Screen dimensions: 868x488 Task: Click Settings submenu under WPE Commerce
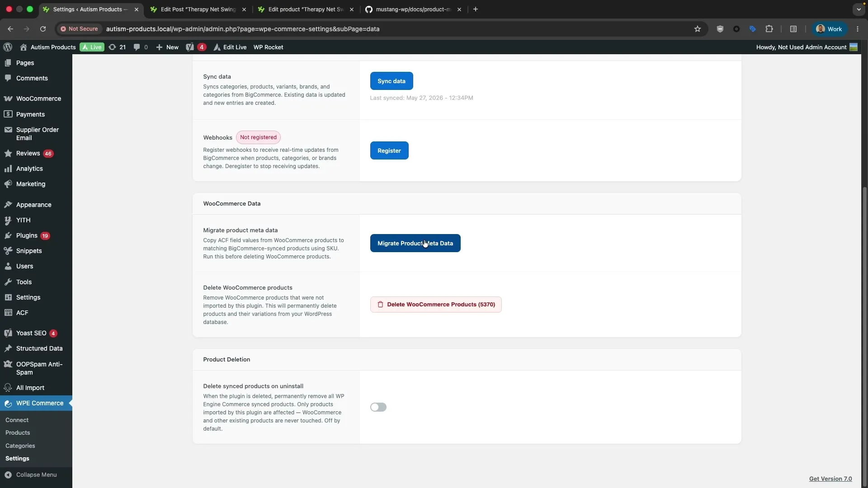coord(18,458)
